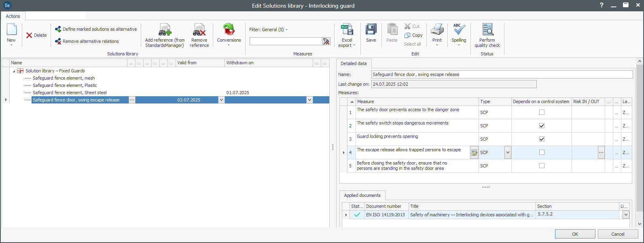
Task: Open the Conversions tool
Action: (x=229, y=30)
